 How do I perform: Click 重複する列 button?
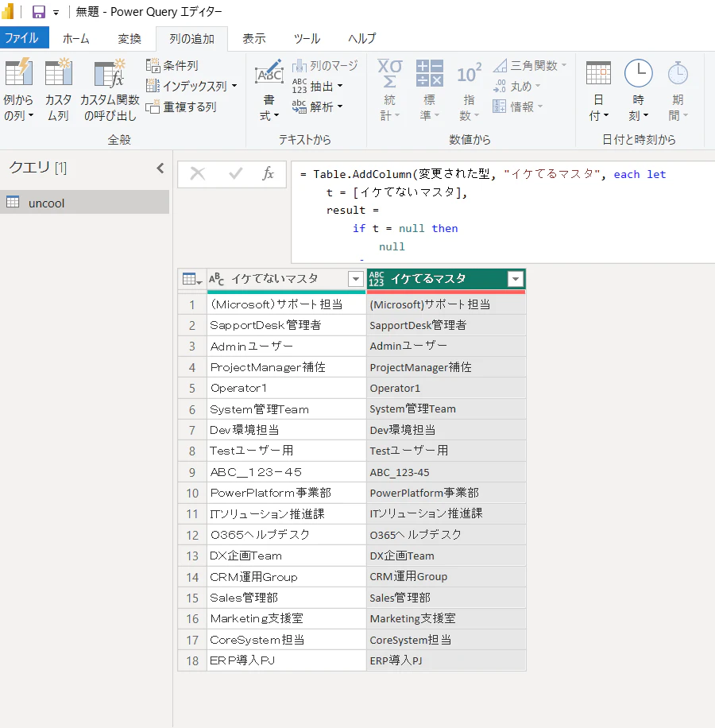click(181, 107)
